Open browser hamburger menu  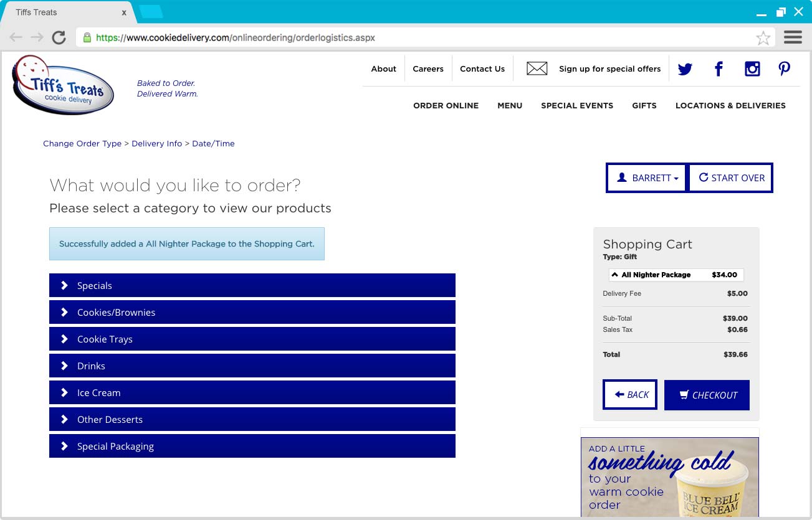pos(793,37)
